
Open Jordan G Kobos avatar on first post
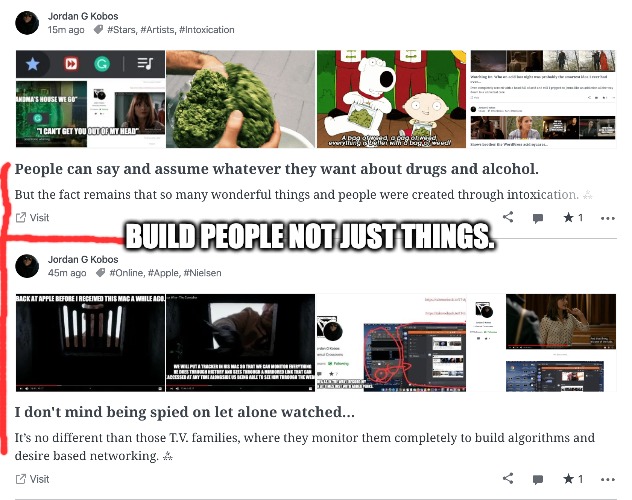coord(27,23)
